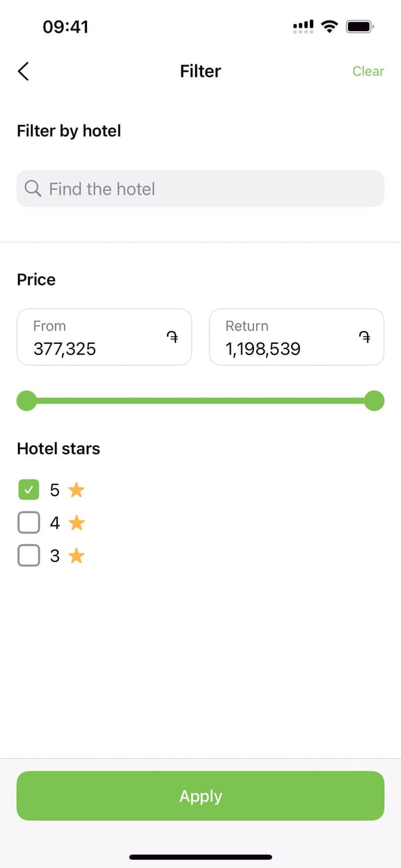Tap the battery icon in status bar

click(360, 27)
